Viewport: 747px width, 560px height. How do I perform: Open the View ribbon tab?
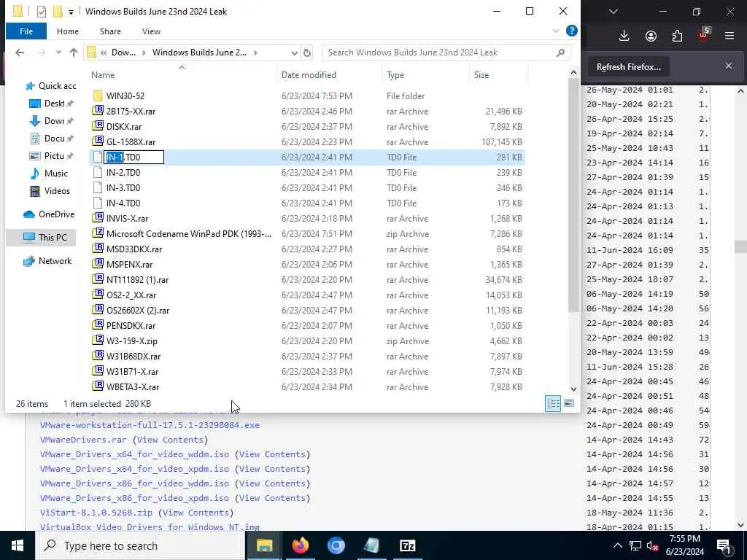tap(151, 31)
